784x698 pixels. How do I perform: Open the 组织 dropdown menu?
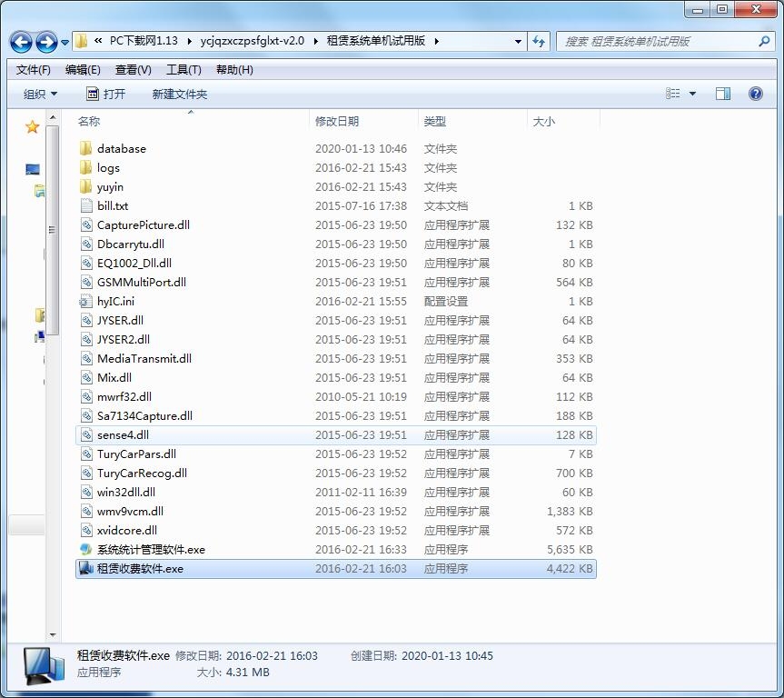point(40,95)
